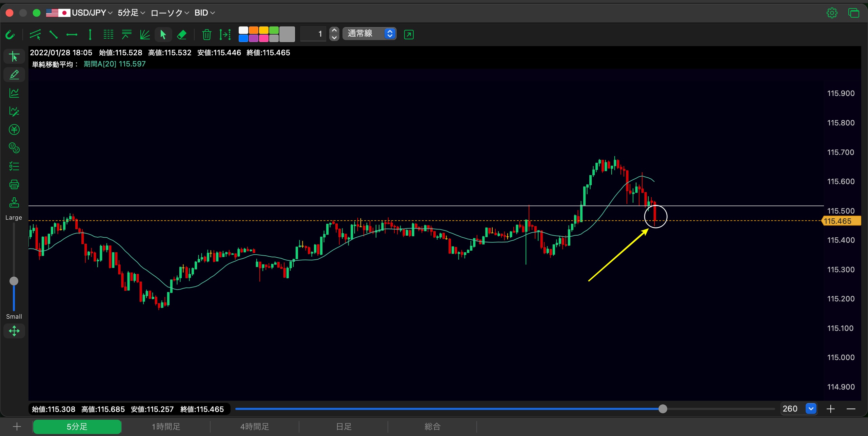Select the grid lines drawing tool
Image resolution: width=868 pixels, height=436 pixels.
click(x=108, y=35)
